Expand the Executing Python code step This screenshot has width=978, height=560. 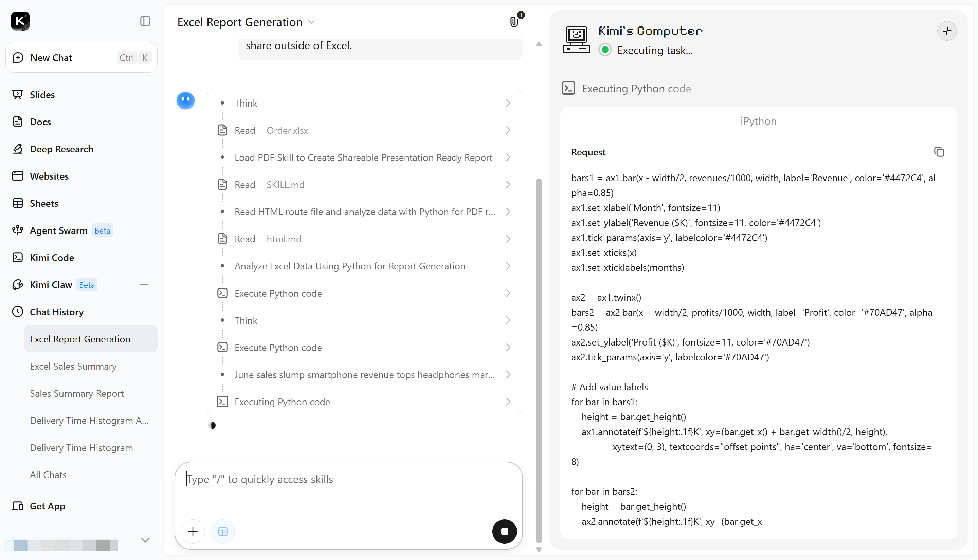(365, 402)
